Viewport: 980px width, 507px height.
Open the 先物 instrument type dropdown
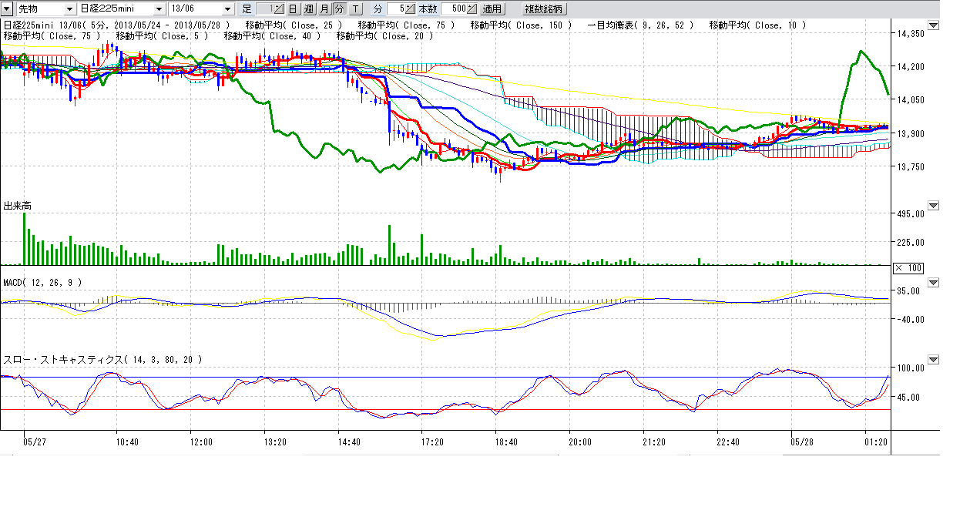(x=70, y=9)
